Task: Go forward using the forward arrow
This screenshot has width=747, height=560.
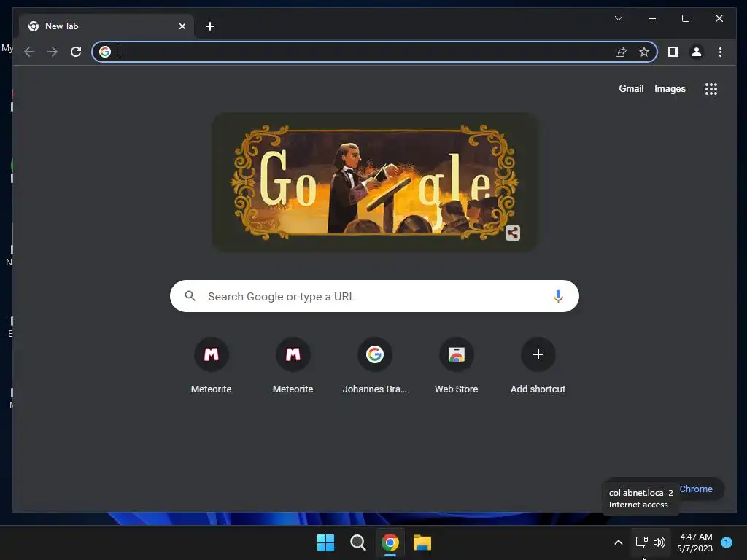Action: pyautogui.click(x=53, y=52)
